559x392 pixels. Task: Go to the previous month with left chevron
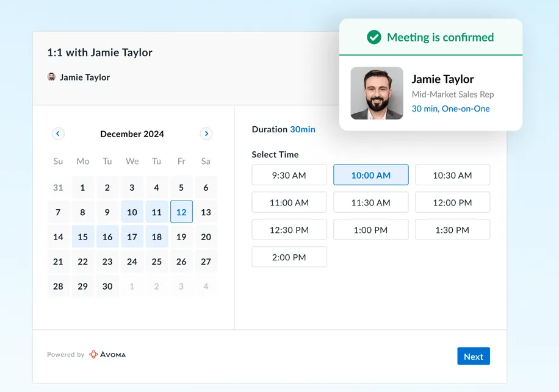[x=58, y=134]
